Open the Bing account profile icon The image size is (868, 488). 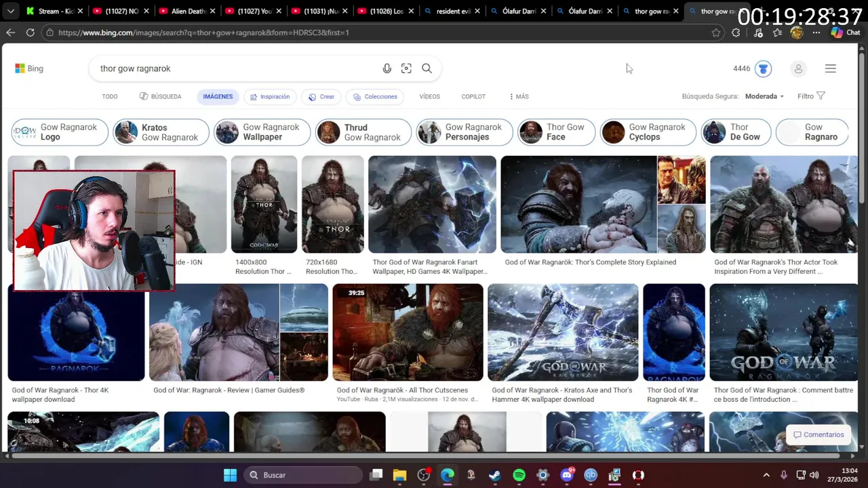pos(798,68)
